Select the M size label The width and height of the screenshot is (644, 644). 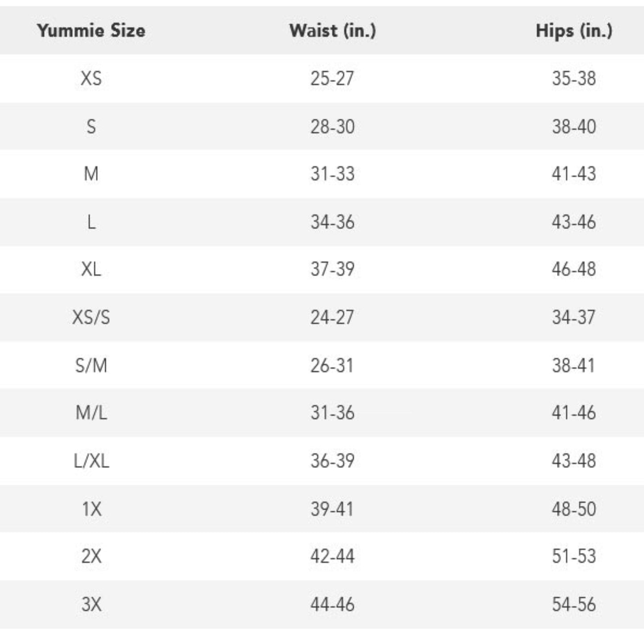pos(91,174)
